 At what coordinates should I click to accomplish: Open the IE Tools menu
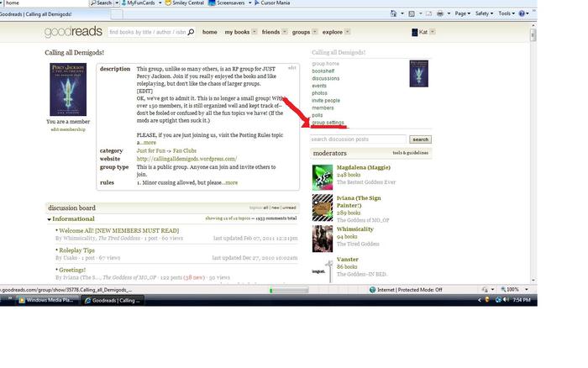tap(507, 13)
